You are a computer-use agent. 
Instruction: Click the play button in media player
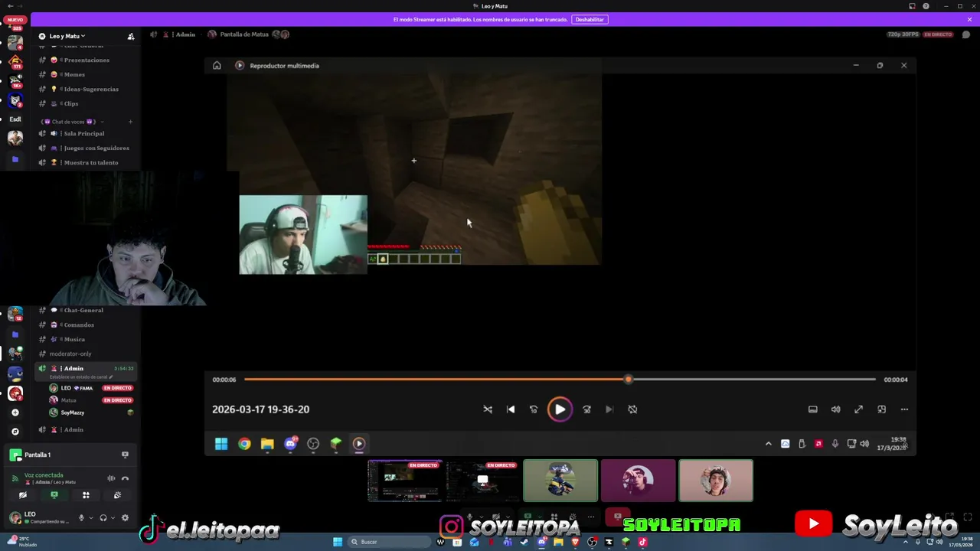pyautogui.click(x=560, y=409)
